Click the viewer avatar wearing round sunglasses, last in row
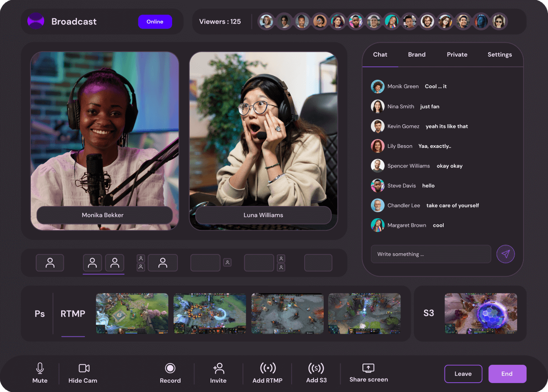This screenshot has height=392, width=548. (x=499, y=21)
